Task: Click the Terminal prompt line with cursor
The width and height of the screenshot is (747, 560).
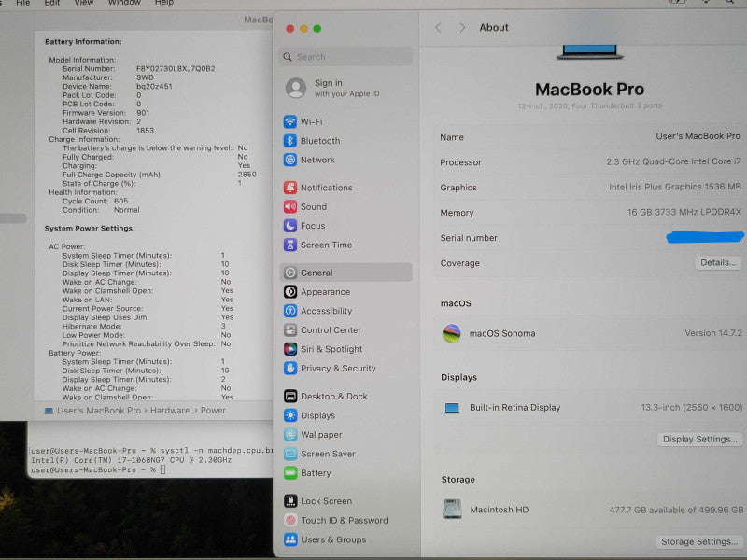Action: click(98, 470)
